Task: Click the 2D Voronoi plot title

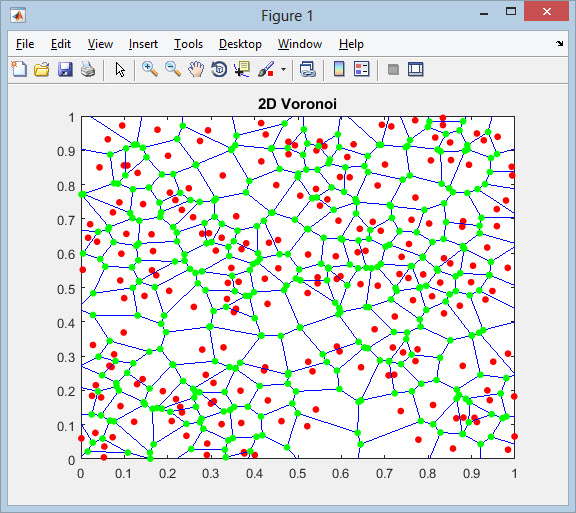Action: [x=297, y=104]
